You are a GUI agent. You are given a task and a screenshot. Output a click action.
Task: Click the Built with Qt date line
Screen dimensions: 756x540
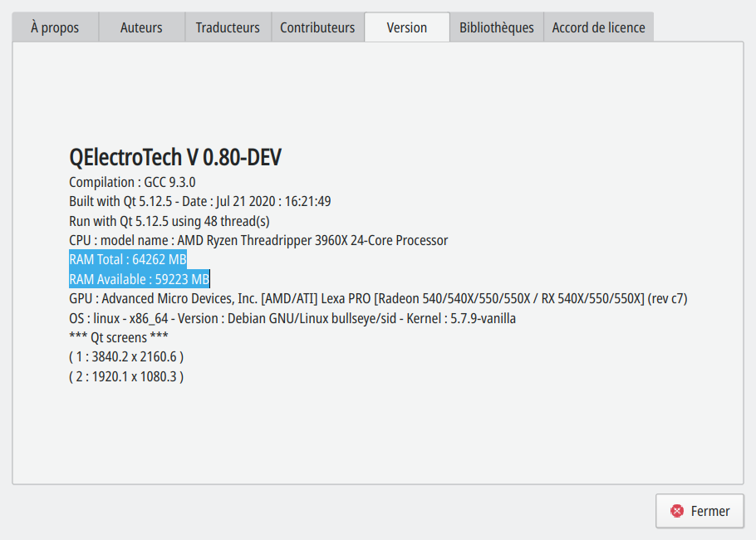coord(199,201)
